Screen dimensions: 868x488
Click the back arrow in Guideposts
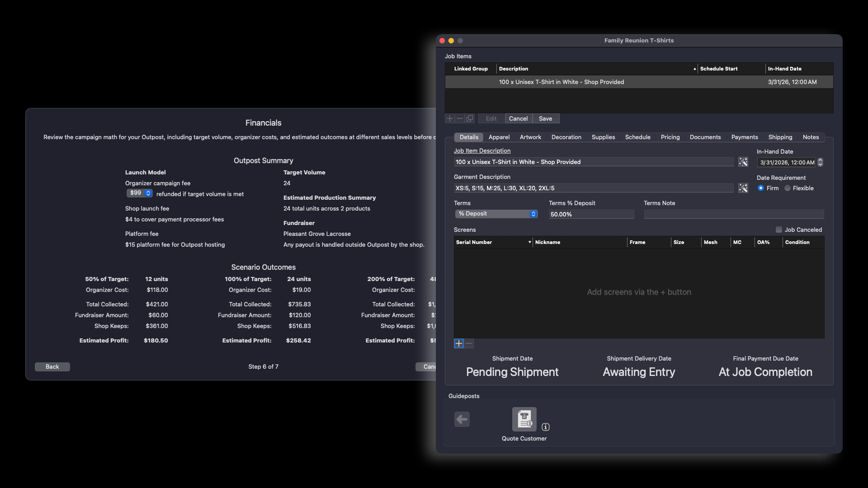pos(462,419)
